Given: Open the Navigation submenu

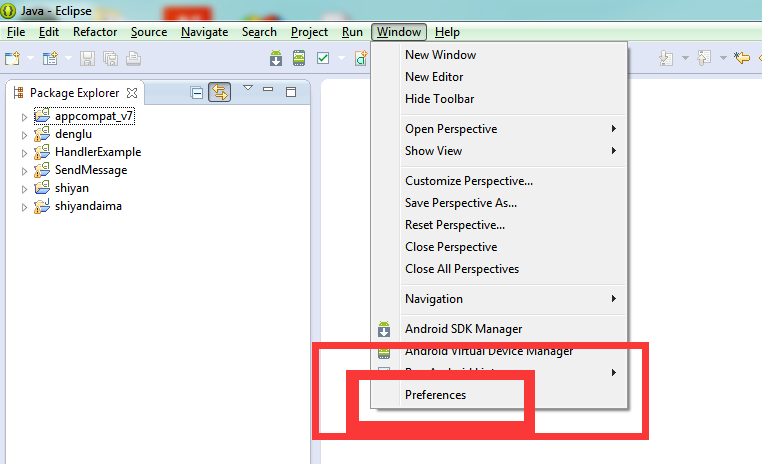Looking at the screenshot, I should click(500, 299).
